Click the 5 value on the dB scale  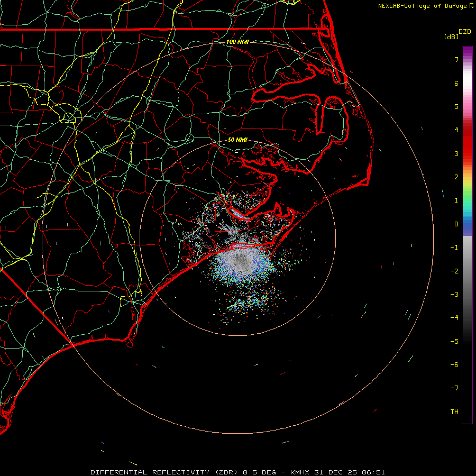(456, 107)
